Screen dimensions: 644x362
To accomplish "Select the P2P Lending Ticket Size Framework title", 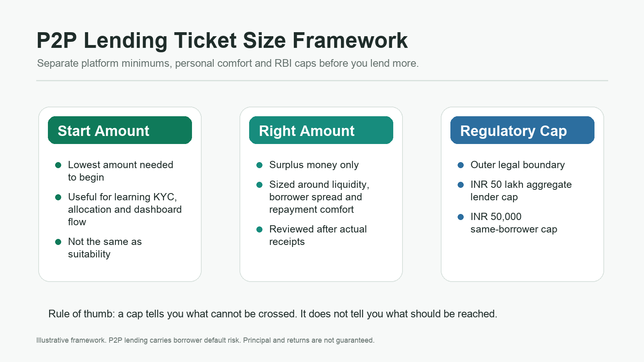I will click(x=222, y=41).
